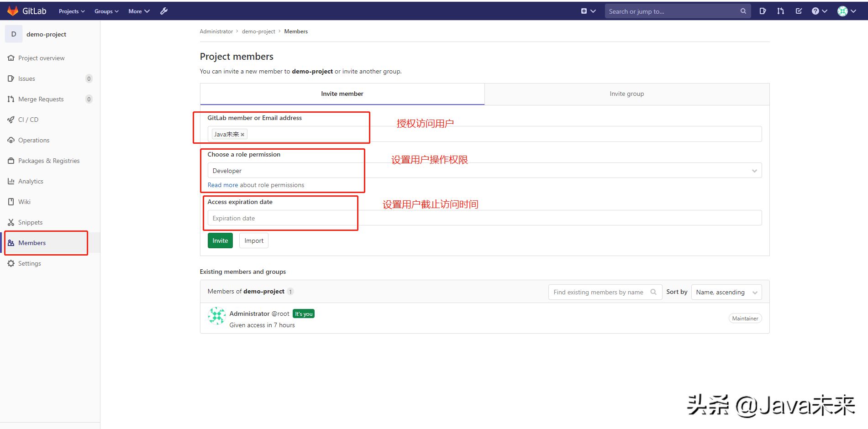Click the GitLab logo in header

[x=27, y=11]
